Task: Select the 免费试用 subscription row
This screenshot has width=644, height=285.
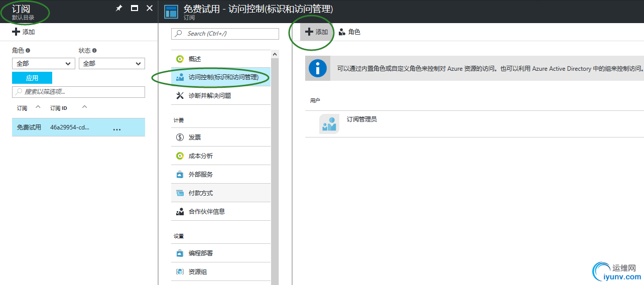Action: 78,127
